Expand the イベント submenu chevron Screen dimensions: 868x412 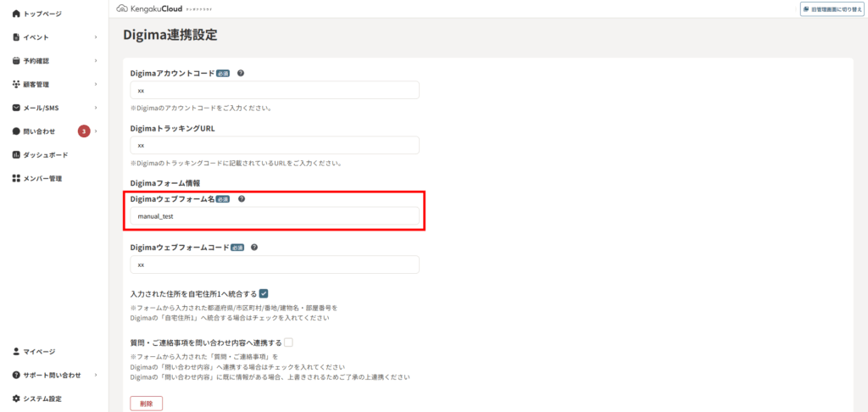96,37
